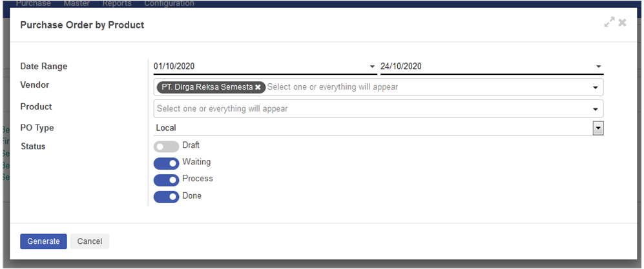This screenshot has height=269, width=644.
Task: Enable the Draft status toggle
Action: coord(166,146)
